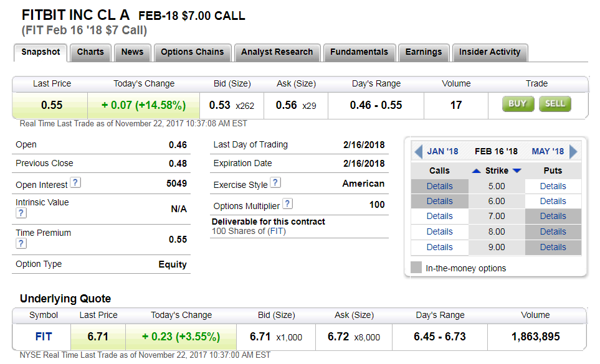Click the Previous Close value 0.48
The height and width of the screenshot is (364, 600).
[178, 164]
